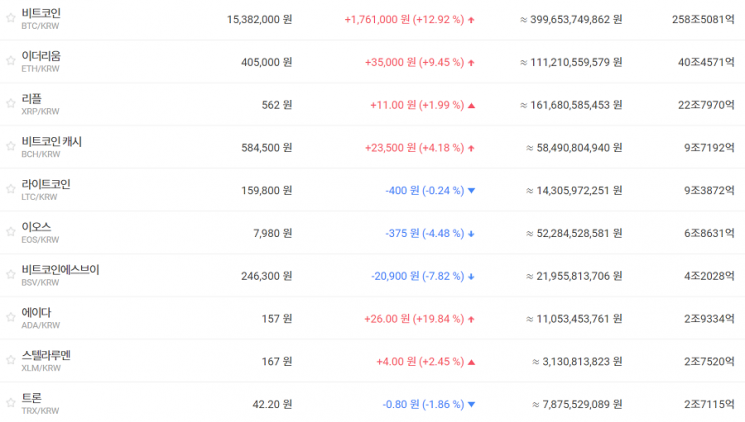Click the market cap 22조7970억
745x422 pixels.
click(x=706, y=105)
